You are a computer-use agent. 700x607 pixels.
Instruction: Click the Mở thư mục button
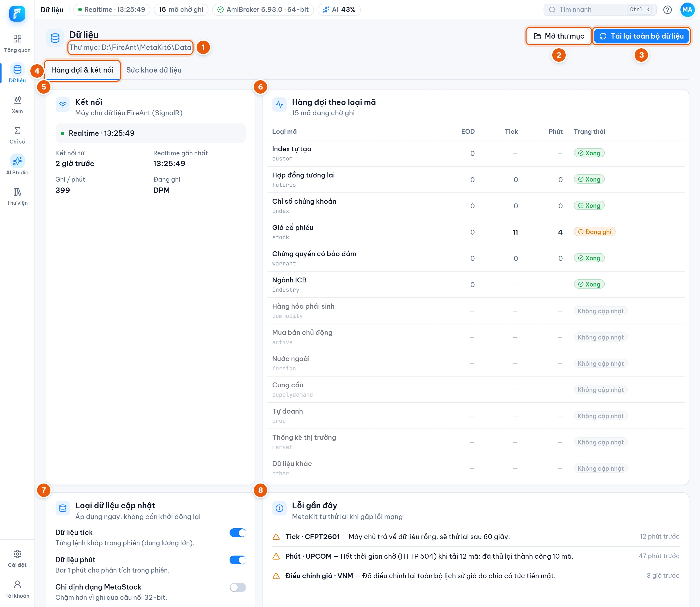tap(559, 36)
